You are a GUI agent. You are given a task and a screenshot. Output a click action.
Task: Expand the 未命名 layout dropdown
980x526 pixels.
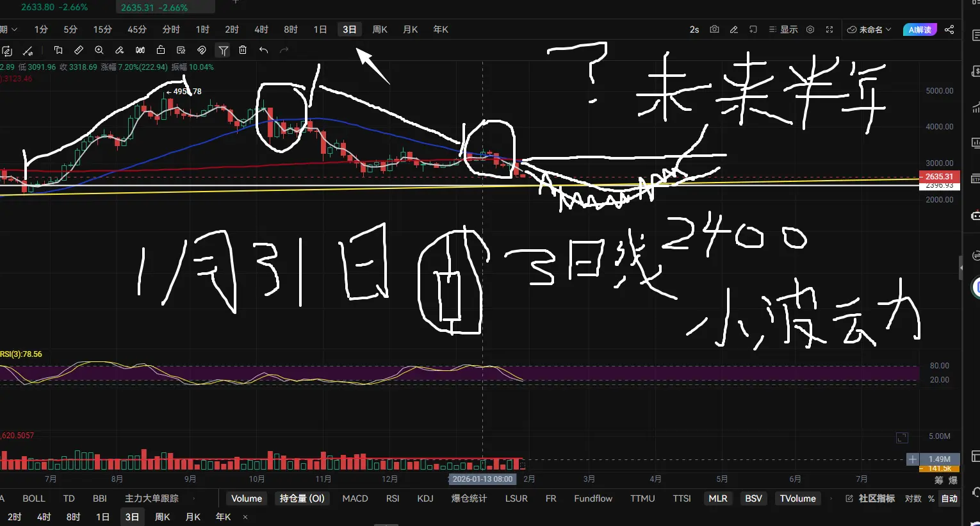(869, 29)
